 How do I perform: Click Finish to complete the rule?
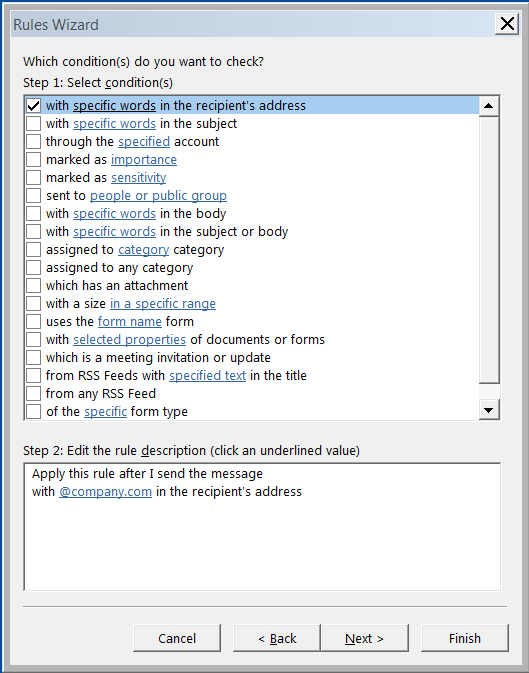click(x=465, y=639)
